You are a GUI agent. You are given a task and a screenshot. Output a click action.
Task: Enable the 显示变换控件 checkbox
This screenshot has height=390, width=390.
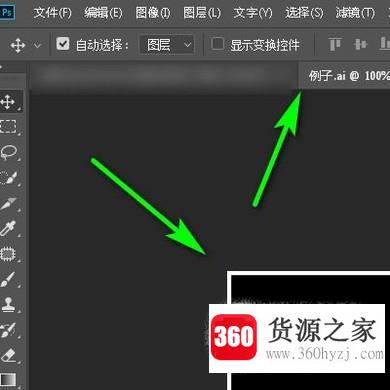pos(218,44)
